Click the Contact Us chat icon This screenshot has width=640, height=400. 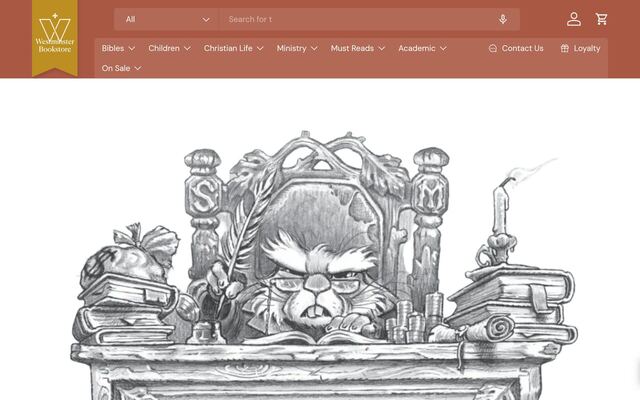pyautogui.click(x=493, y=49)
